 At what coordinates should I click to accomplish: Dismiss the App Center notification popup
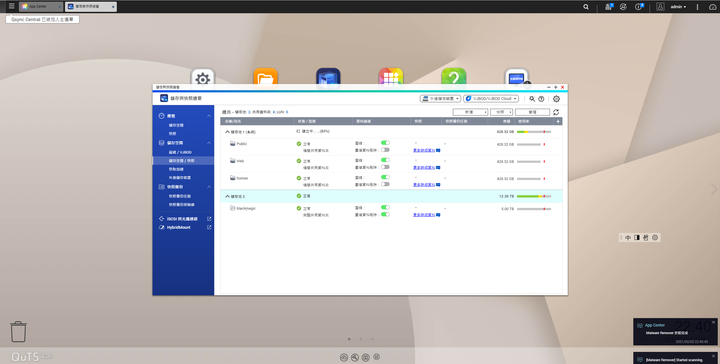click(x=714, y=322)
